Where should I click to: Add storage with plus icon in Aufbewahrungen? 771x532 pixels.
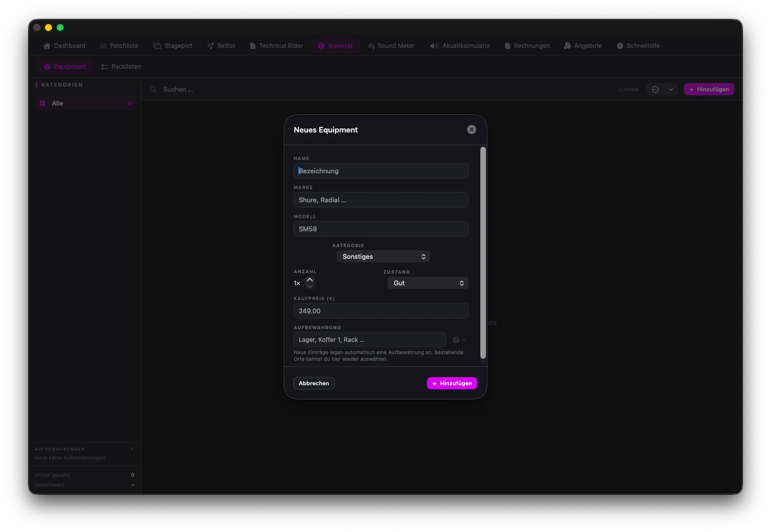pos(132,449)
